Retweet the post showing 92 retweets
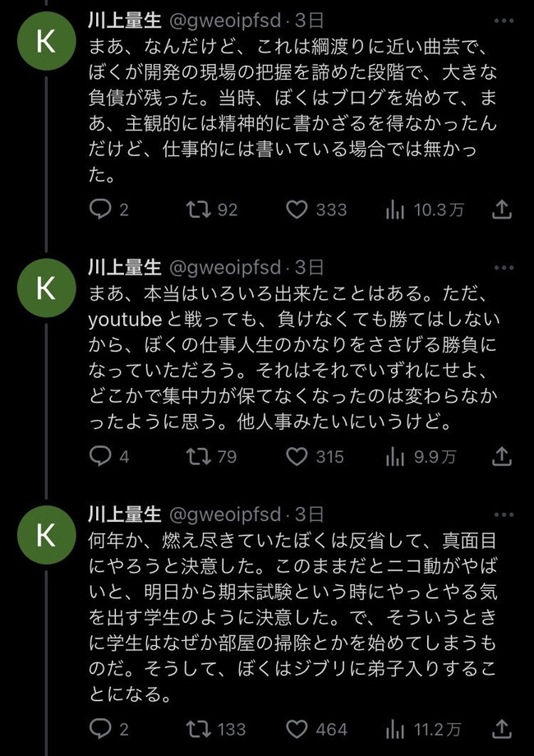534x756 pixels. tap(212, 210)
